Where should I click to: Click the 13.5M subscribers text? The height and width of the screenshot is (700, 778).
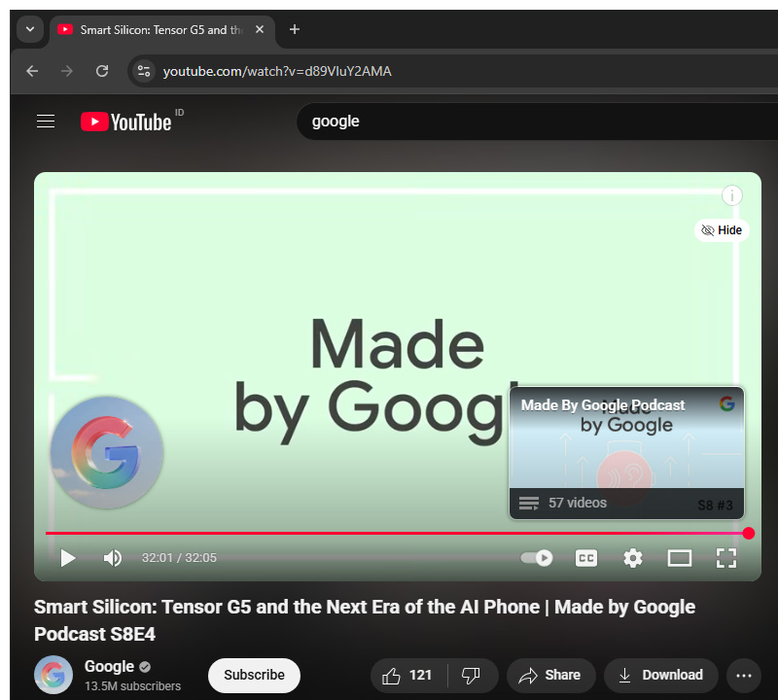[x=132, y=686]
